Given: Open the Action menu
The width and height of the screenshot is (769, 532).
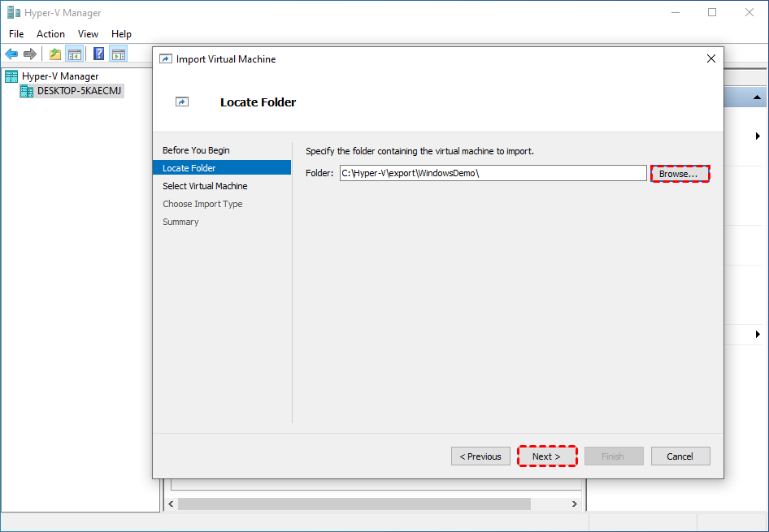Looking at the screenshot, I should (50, 34).
